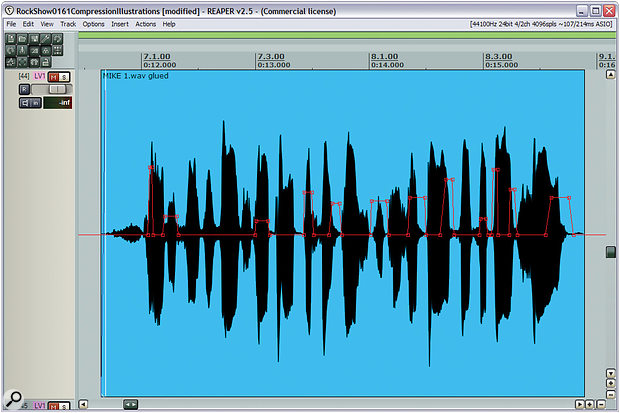Click the [44] track number

24,76
